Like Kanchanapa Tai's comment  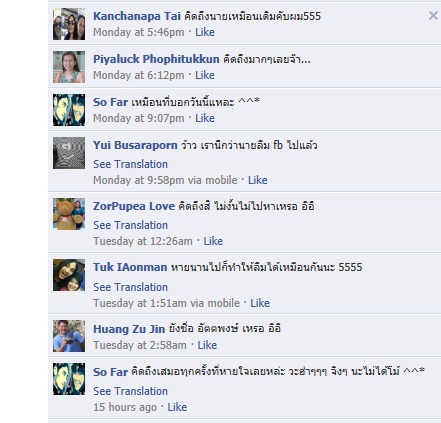coord(205,32)
